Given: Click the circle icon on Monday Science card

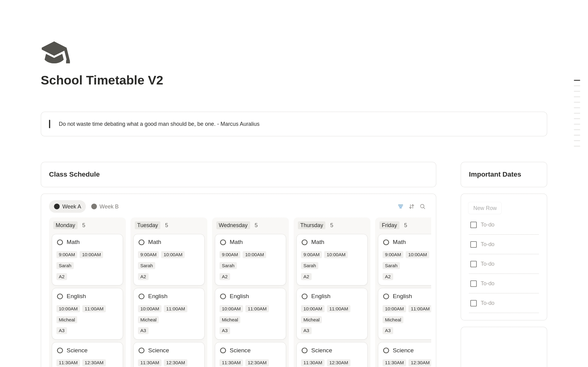Looking at the screenshot, I should [x=60, y=350].
